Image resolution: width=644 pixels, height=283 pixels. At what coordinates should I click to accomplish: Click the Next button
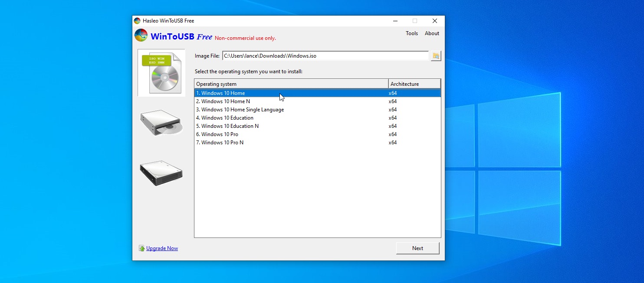[417, 248]
